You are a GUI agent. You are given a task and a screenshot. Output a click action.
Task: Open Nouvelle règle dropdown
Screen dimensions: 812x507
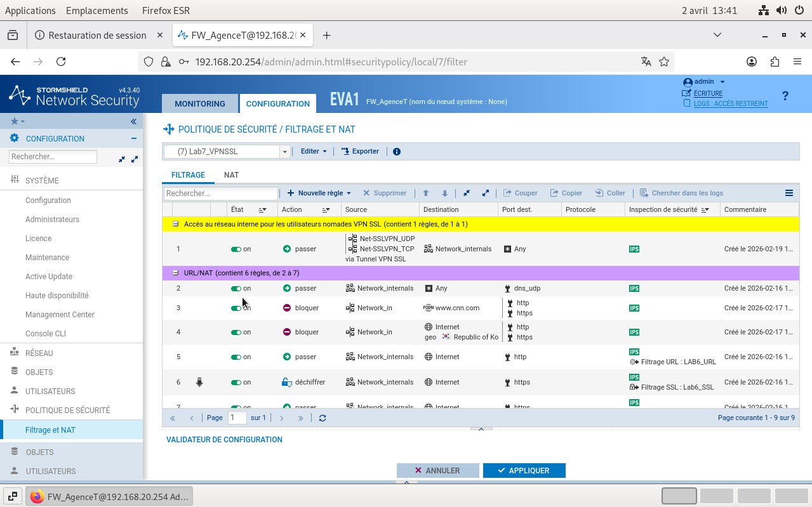319,193
